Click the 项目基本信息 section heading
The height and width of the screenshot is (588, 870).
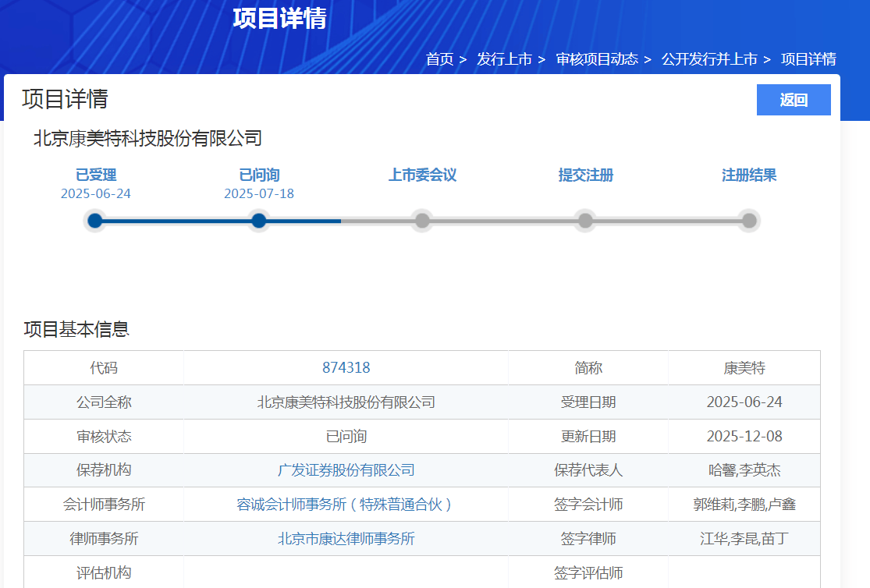pos(76,329)
